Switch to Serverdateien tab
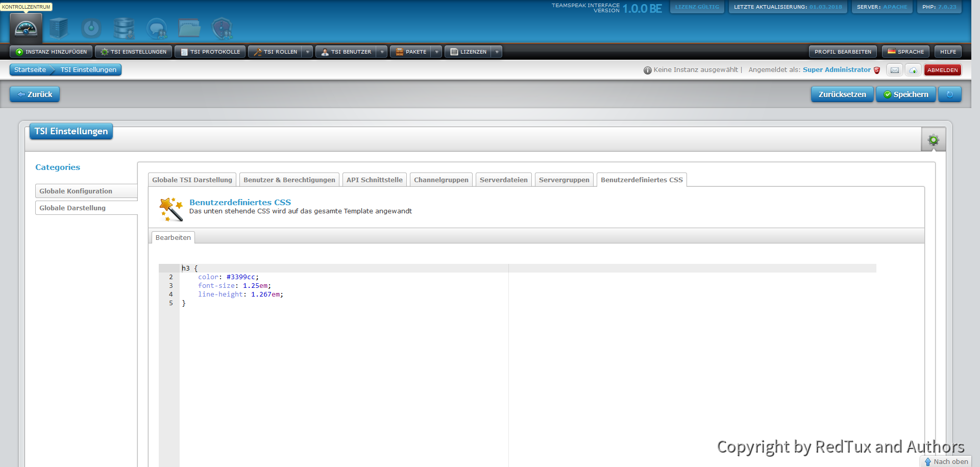Image resolution: width=980 pixels, height=467 pixels. (x=504, y=180)
